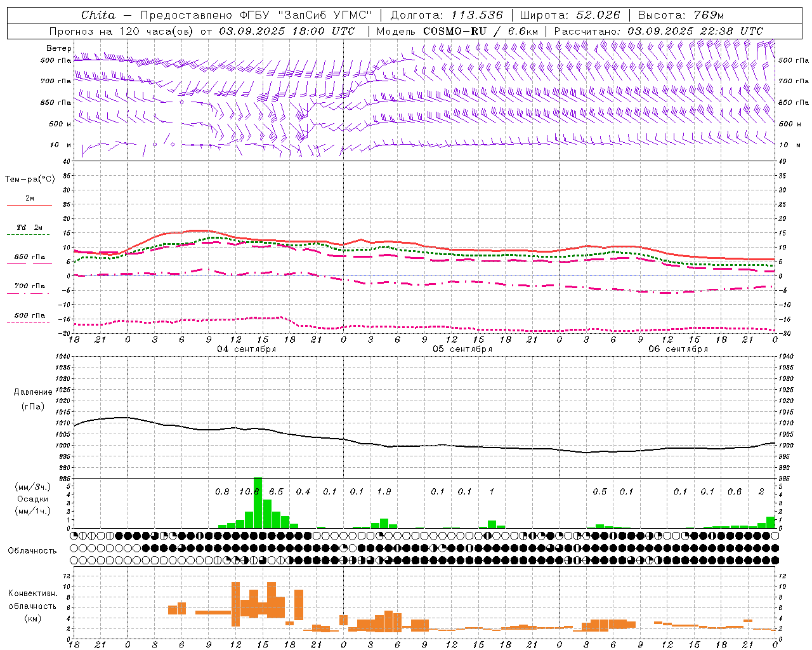This screenshot has width=812, height=650.
Task: Click the "06 сентября" date label
Action: click(678, 349)
